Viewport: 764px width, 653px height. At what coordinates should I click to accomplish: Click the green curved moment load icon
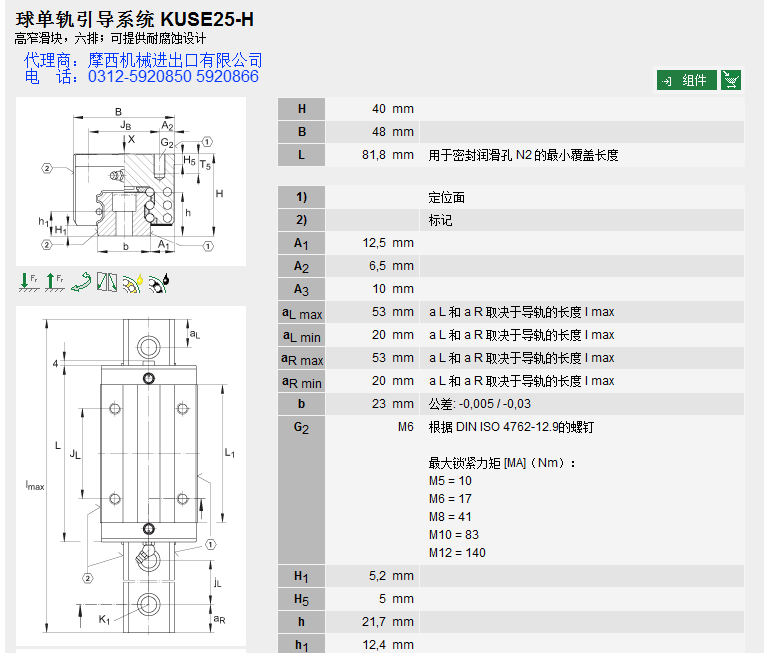(80, 283)
